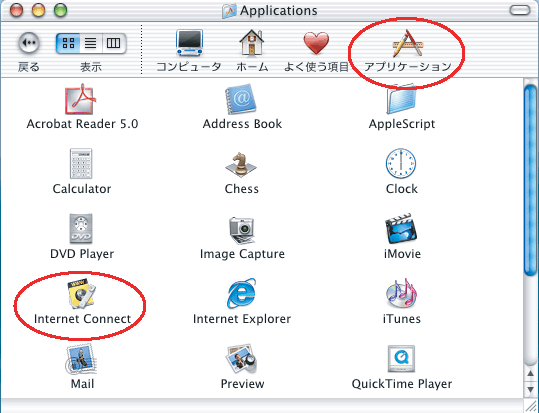Select the QuickTime Player icon

(401, 359)
